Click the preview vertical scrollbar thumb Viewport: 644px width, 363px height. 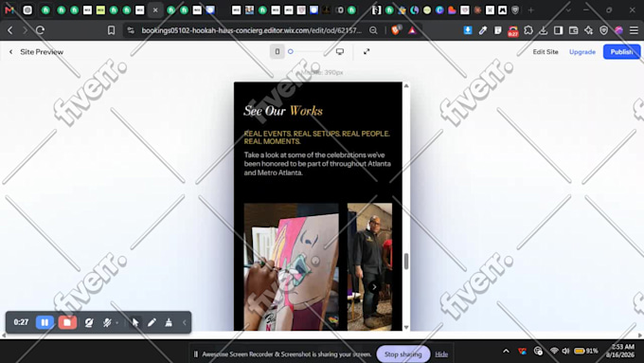[x=406, y=261]
